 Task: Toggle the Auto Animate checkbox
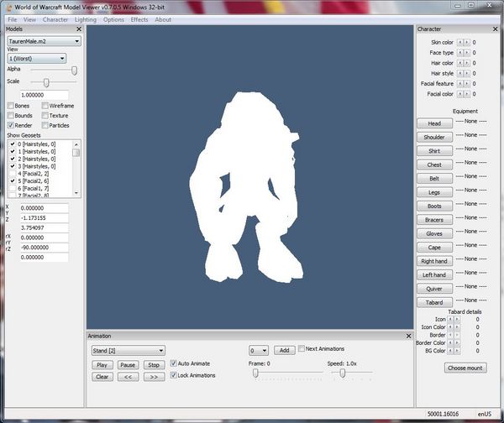(x=174, y=363)
